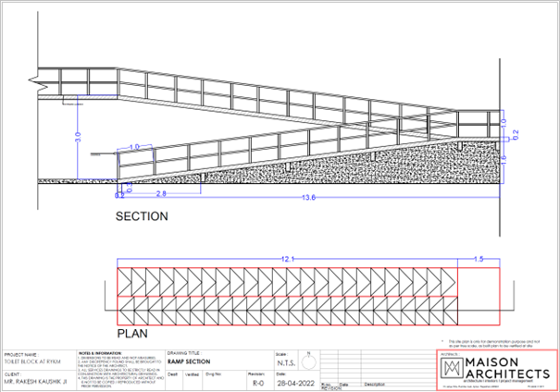This screenshot has width=560, height=392.
Task: Select the 2.8 dimension in section
Action: coord(161,194)
